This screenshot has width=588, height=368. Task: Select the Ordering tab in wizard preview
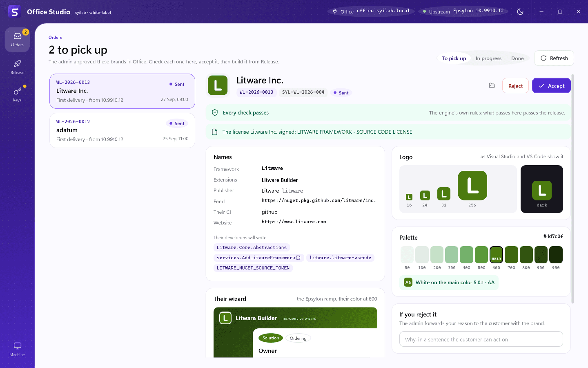pyautogui.click(x=298, y=338)
